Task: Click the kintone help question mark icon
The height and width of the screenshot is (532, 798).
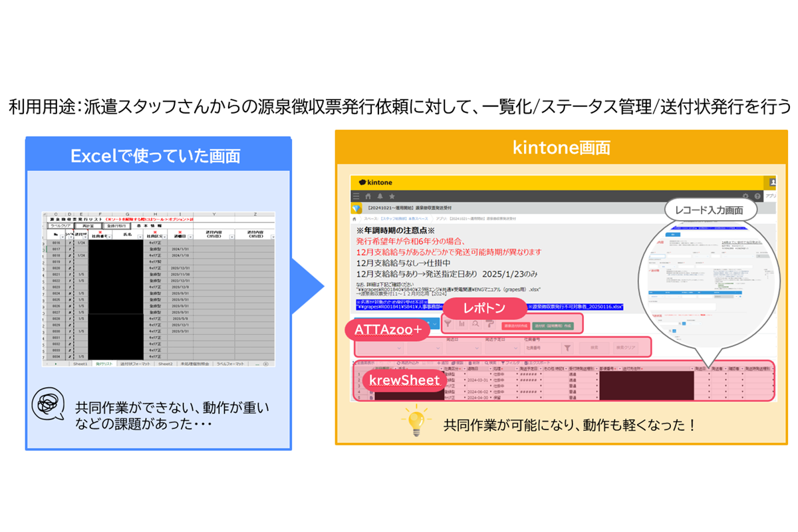Action: click(x=757, y=197)
